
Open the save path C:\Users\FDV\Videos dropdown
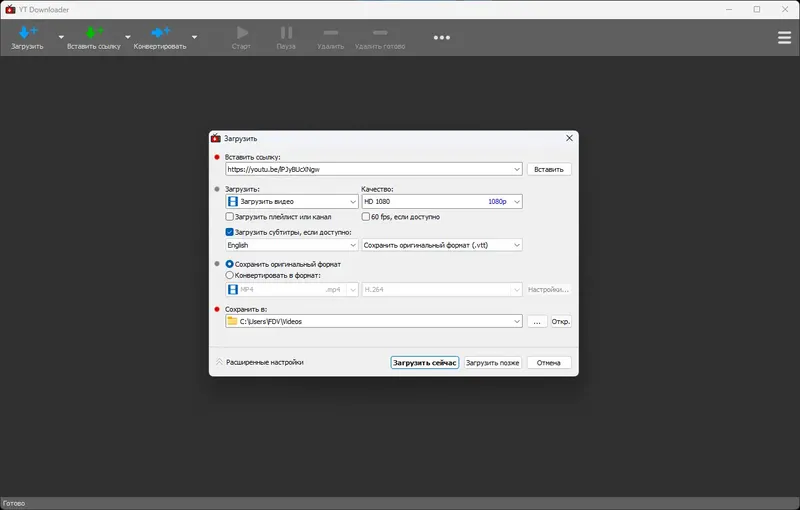click(x=516, y=321)
